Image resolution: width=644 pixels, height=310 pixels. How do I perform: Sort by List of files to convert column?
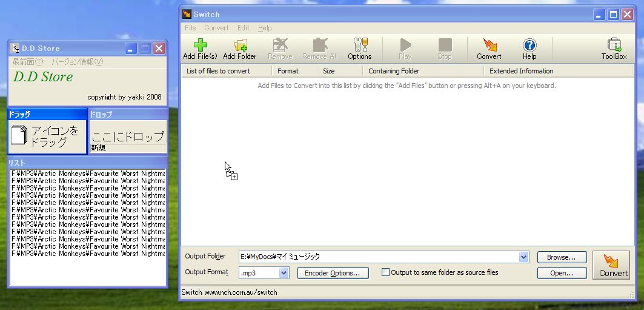click(x=227, y=71)
